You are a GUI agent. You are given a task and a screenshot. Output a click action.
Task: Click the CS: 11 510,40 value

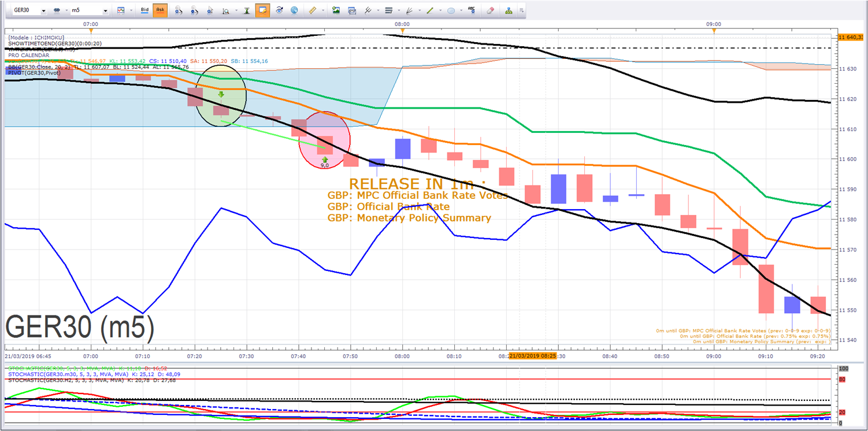(x=168, y=61)
